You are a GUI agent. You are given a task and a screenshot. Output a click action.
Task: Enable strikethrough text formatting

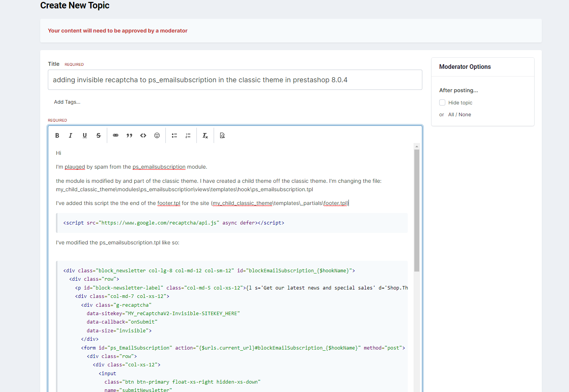coord(98,135)
